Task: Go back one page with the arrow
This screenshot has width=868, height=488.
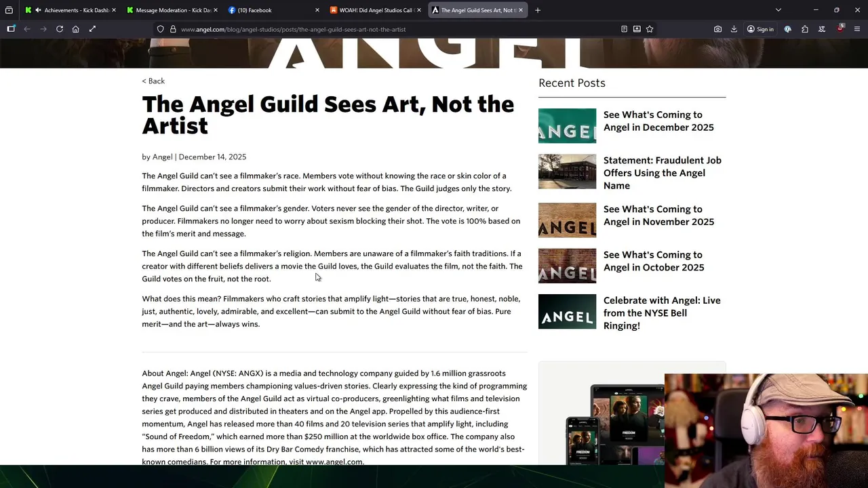Action: pyautogui.click(x=27, y=29)
